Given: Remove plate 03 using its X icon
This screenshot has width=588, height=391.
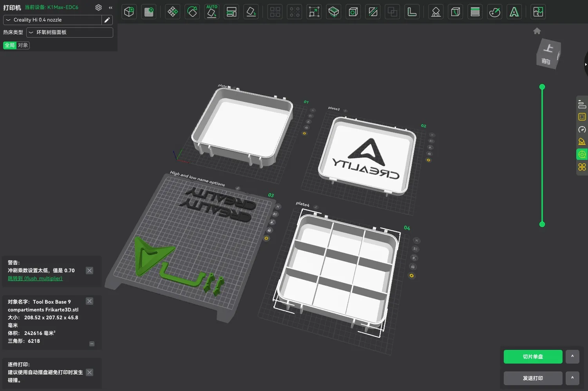Looking at the screenshot, I should 278,206.
